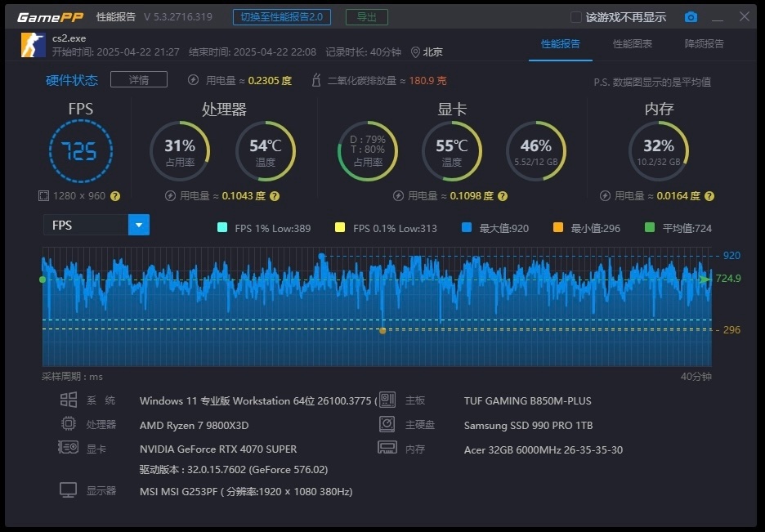Open the FPS chart type dropdown arrow

pyautogui.click(x=139, y=225)
